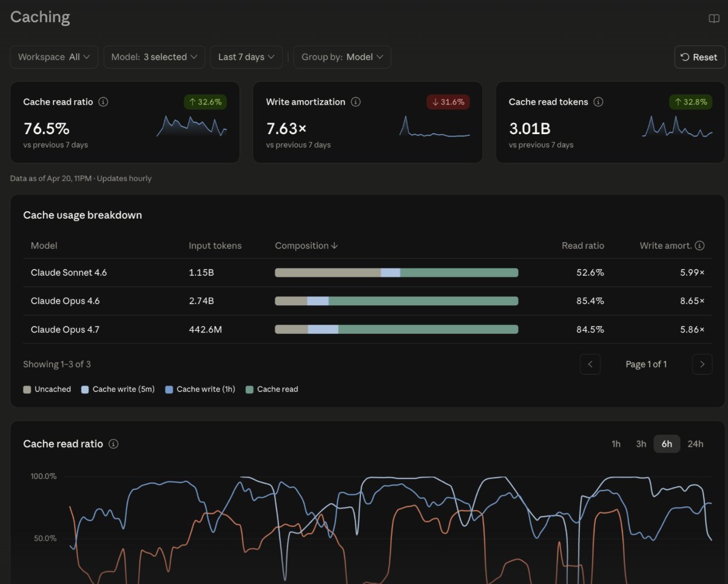Go to previous page of breakdown table
728x584 pixels.
(x=590, y=364)
